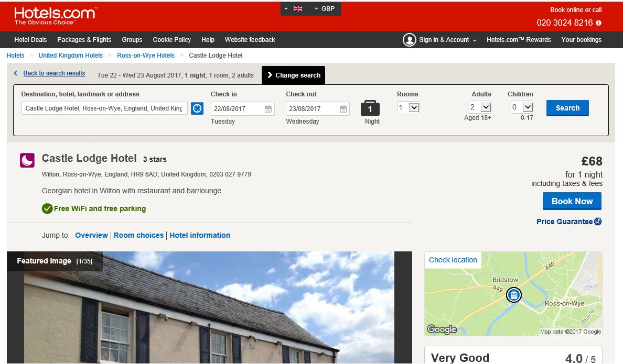Open Cookie Policy menu item

[x=171, y=40]
